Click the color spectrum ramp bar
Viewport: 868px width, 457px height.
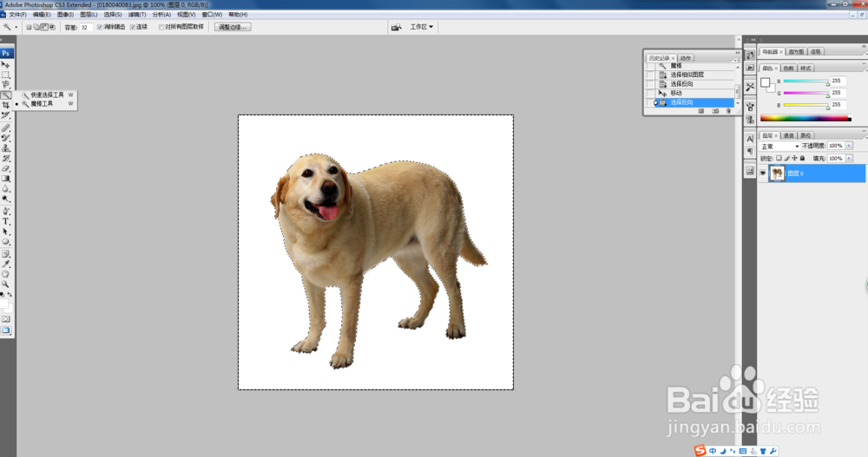coord(806,118)
